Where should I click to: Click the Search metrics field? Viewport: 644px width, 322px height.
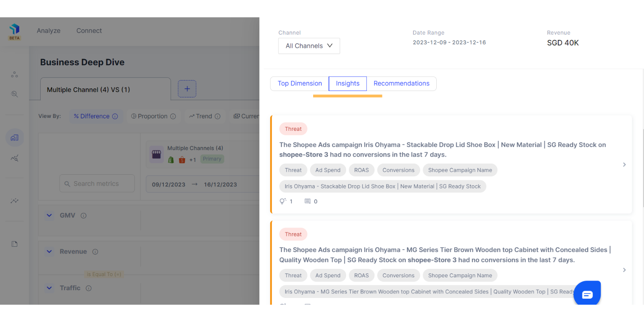(97, 184)
